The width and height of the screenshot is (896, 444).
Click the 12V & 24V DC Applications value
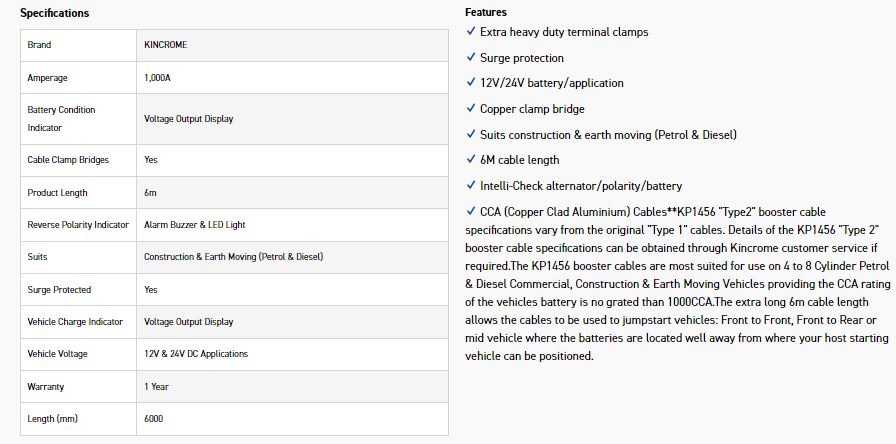click(196, 354)
